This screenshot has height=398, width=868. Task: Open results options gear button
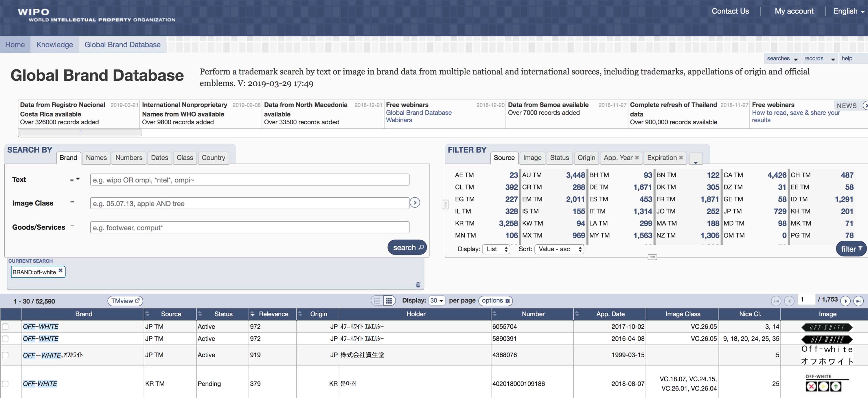point(495,301)
